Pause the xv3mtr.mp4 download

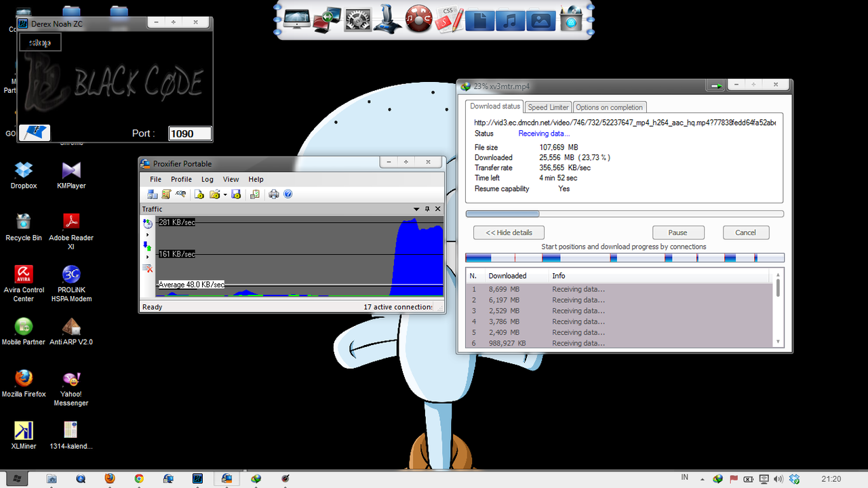click(x=678, y=232)
